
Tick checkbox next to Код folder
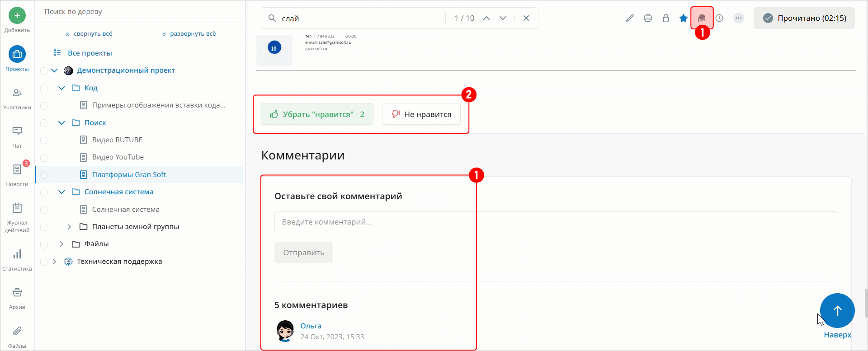[44, 88]
